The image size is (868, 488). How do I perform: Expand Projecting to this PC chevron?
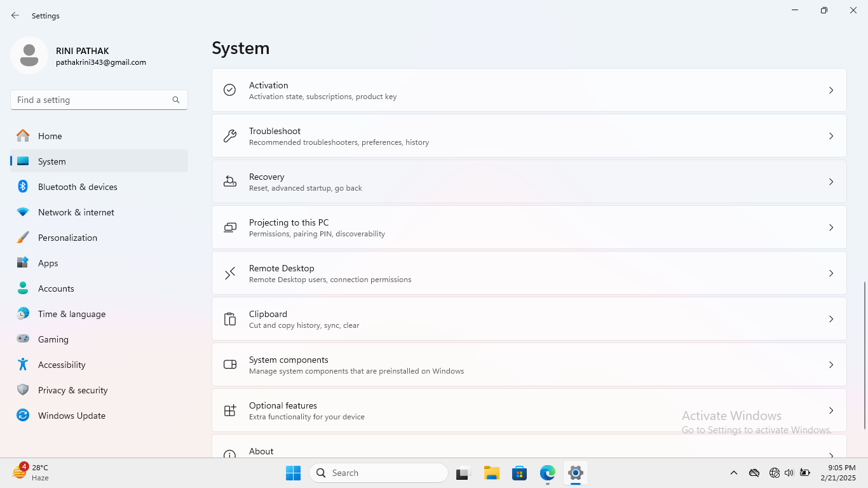(831, 227)
